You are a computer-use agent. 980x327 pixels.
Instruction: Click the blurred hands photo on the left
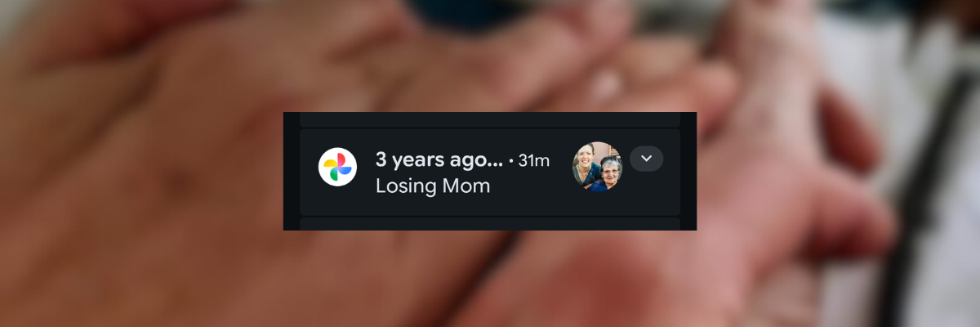pos(139,163)
